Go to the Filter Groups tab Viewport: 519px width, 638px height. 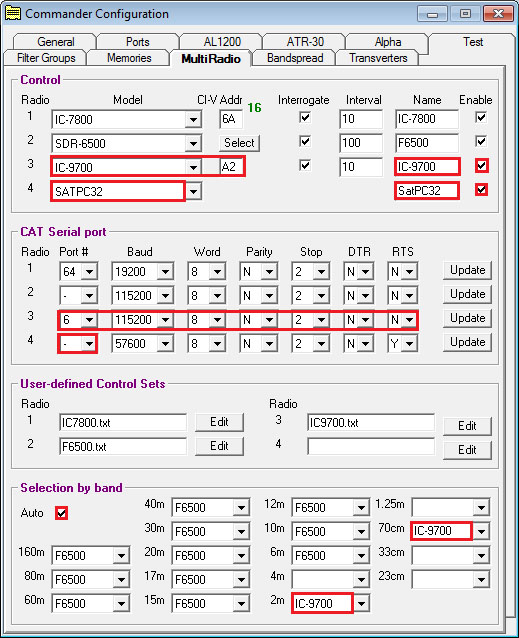click(46, 58)
